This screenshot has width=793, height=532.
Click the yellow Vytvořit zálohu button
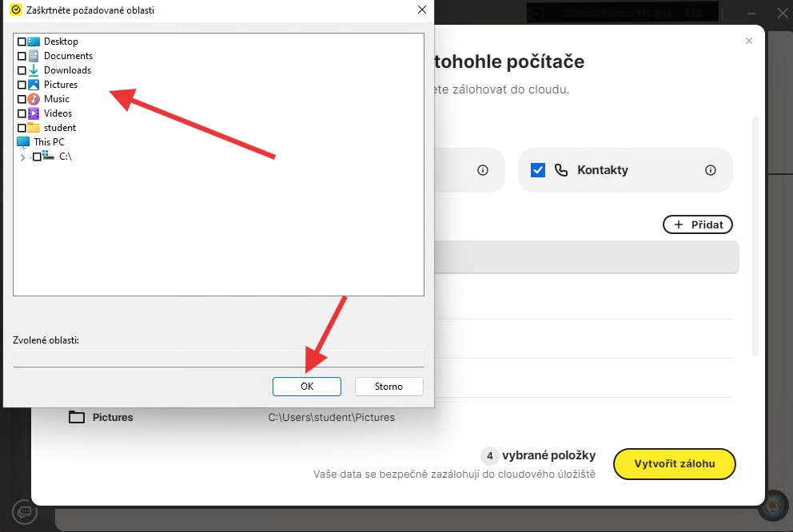click(x=674, y=464)
